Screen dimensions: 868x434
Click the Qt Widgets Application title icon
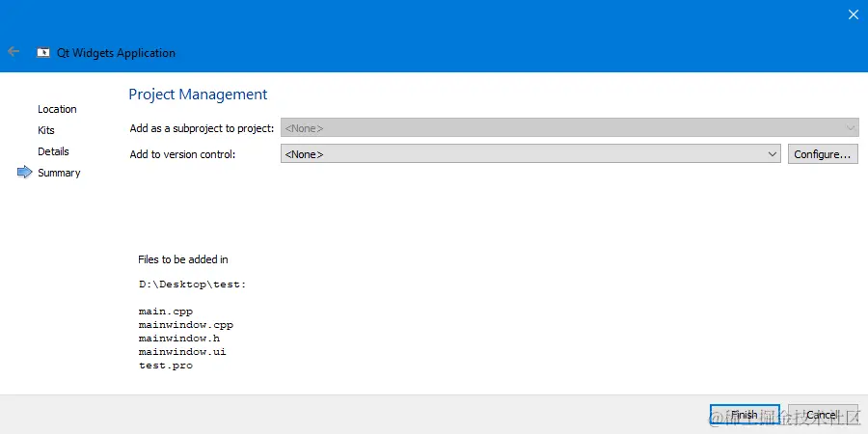click(43, 53)
